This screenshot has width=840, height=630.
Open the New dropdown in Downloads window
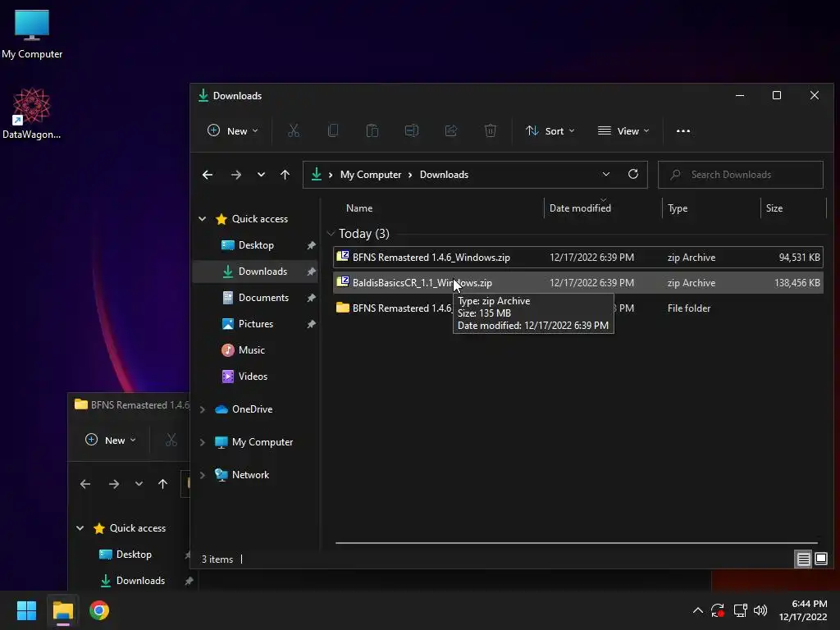(x=232, y=130)
